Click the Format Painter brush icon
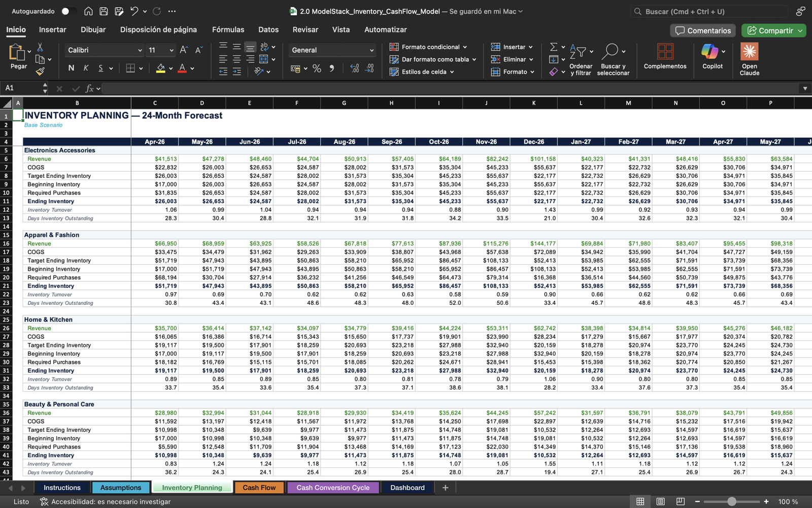 click(x=40, y=72)
